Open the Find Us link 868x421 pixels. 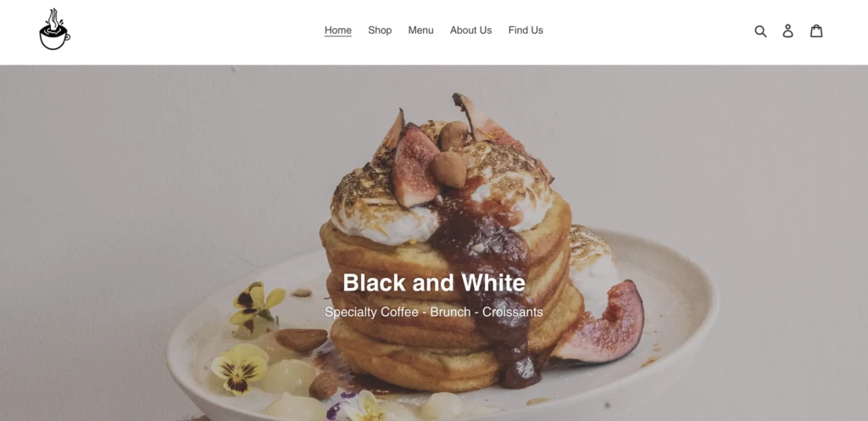coord(526,30)
